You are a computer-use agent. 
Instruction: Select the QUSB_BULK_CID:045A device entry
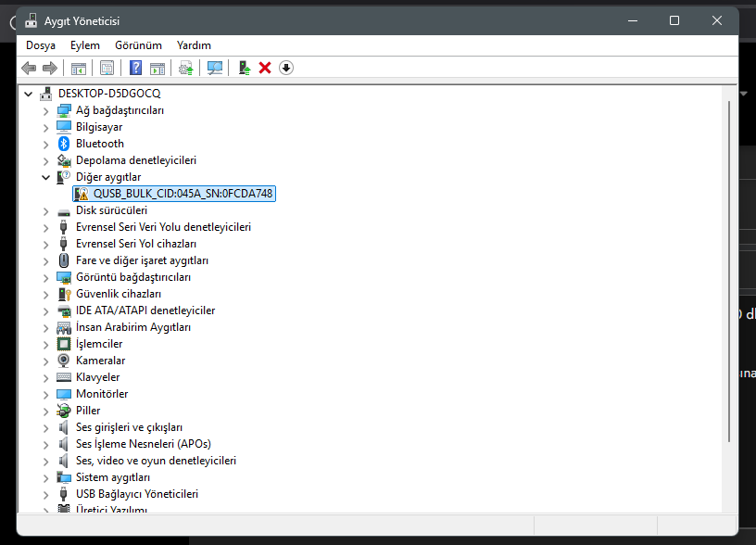pyautogui.click(x=174, y=194)
